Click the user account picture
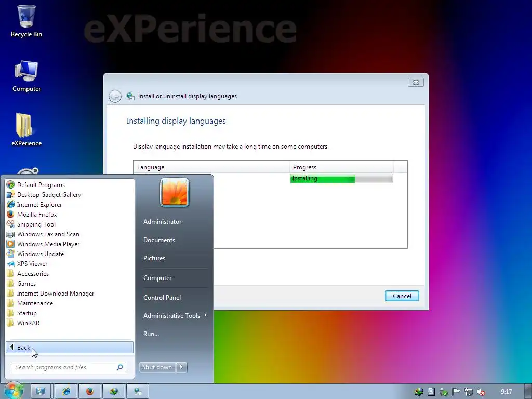This screenshot has width=532, height=399. click(x=175, y=192)
